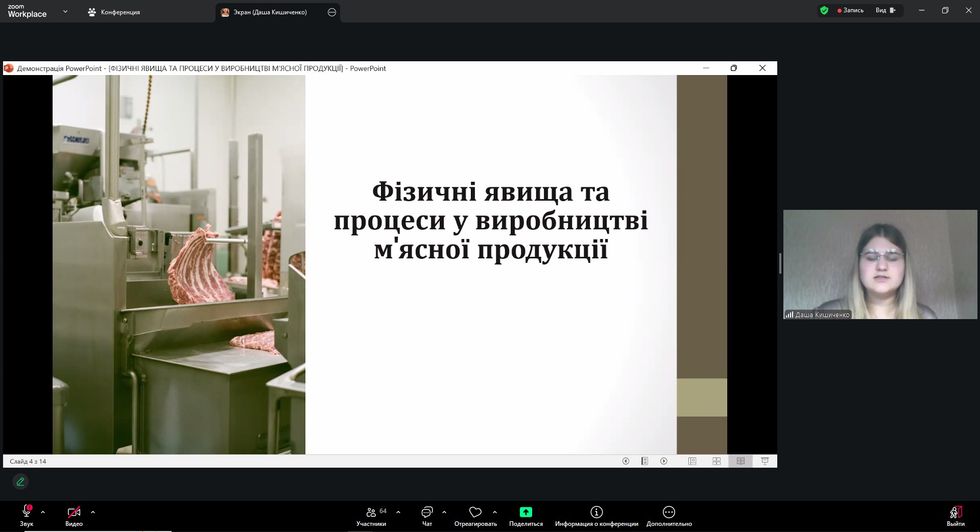Screen dimensions: 980x532
Task: Open Информация о конференции info
Action: click(x=596, y=516)
